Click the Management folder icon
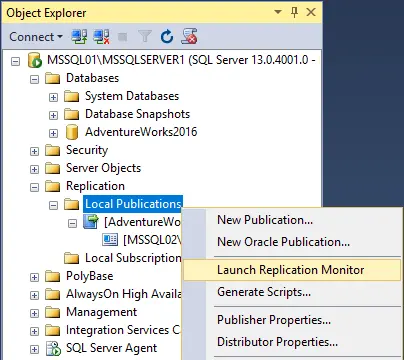The width and height of the screenshot is (404, 360). point(52,313)
